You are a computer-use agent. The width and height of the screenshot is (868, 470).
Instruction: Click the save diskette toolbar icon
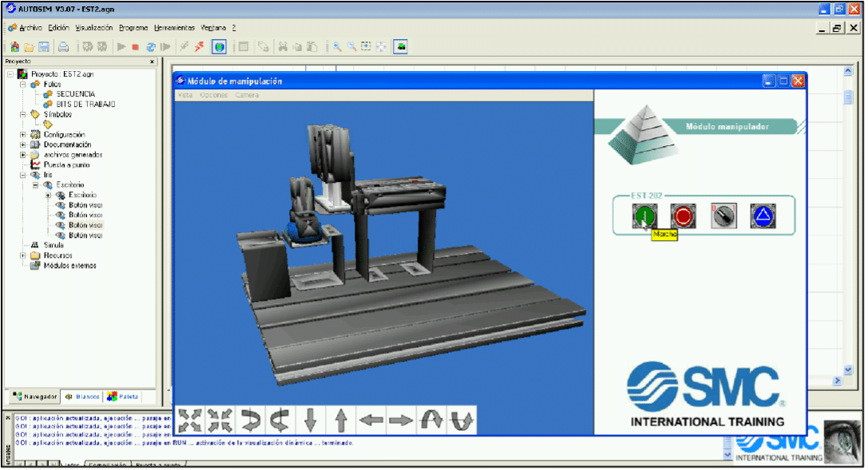(44, 47)
